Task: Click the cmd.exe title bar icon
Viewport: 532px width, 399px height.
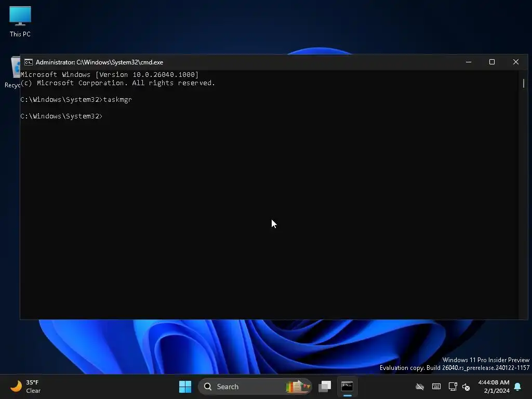Action: tap(29, 62)
